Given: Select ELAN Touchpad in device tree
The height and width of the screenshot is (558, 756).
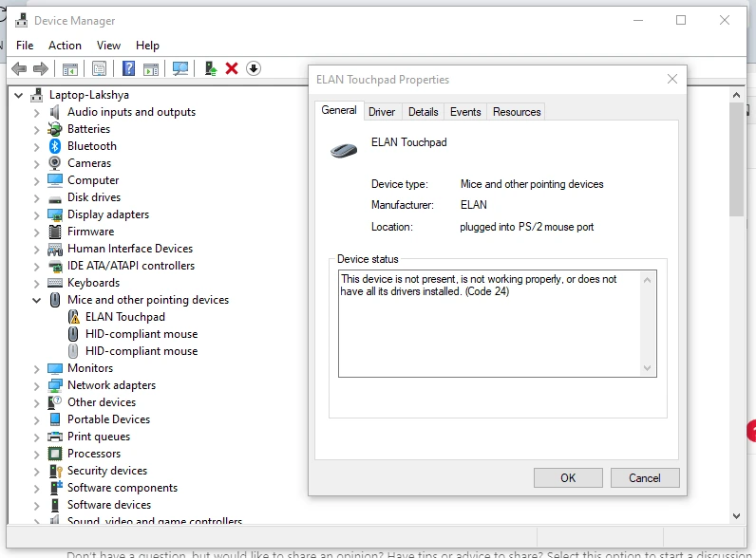Looking at the screenshot, I should point(124,317).
